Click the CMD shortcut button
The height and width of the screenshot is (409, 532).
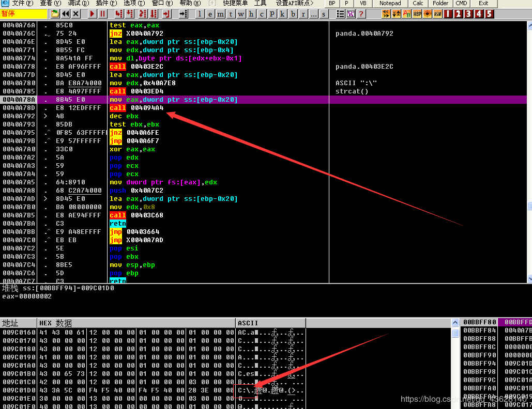[461, 4]
